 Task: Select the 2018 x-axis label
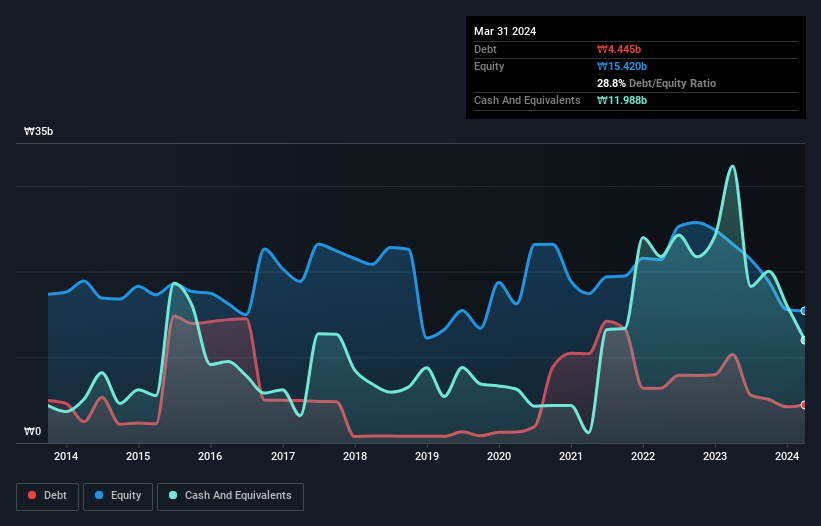coord(355,457)
